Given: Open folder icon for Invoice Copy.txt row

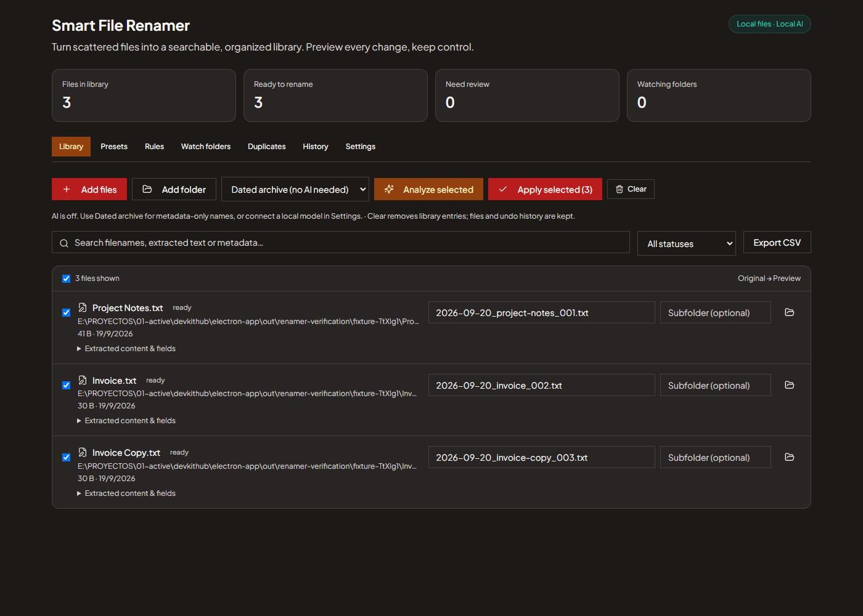Looking at the screenshot, I should click(789, 457).
